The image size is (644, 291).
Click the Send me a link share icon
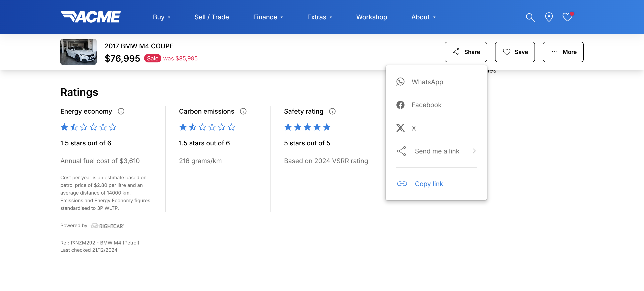[401, 151]
